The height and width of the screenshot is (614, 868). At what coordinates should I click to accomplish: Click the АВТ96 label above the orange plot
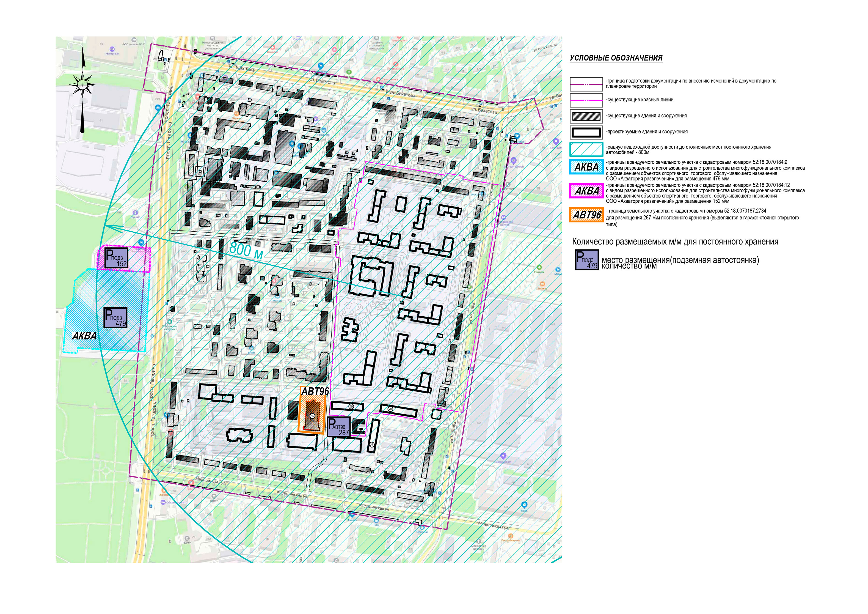(x=315, y=391)
